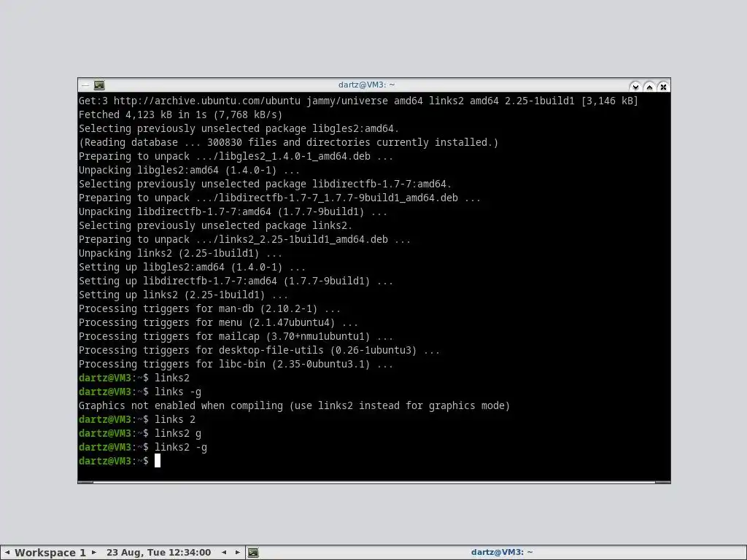Click 'Preparing to unpack .../links2_2.25-1build1_amd64.deb' line

244,239
